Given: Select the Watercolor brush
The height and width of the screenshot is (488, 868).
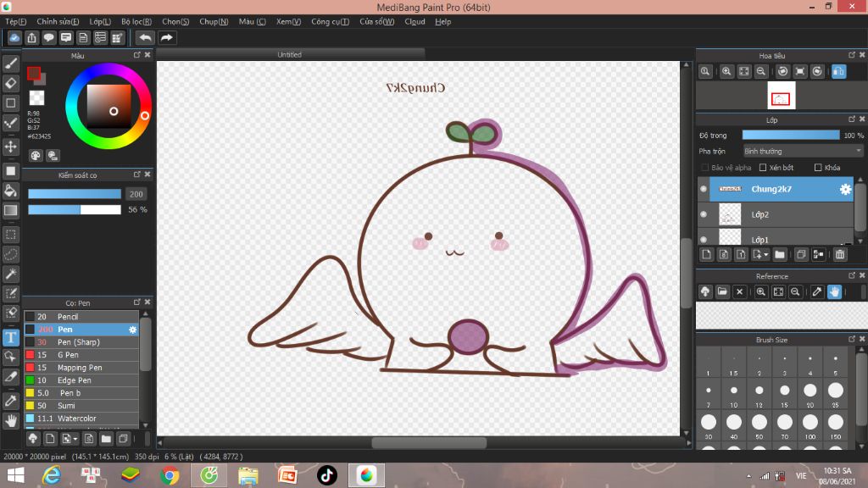Looking at the screenshot, I should (x=81, y=419).
